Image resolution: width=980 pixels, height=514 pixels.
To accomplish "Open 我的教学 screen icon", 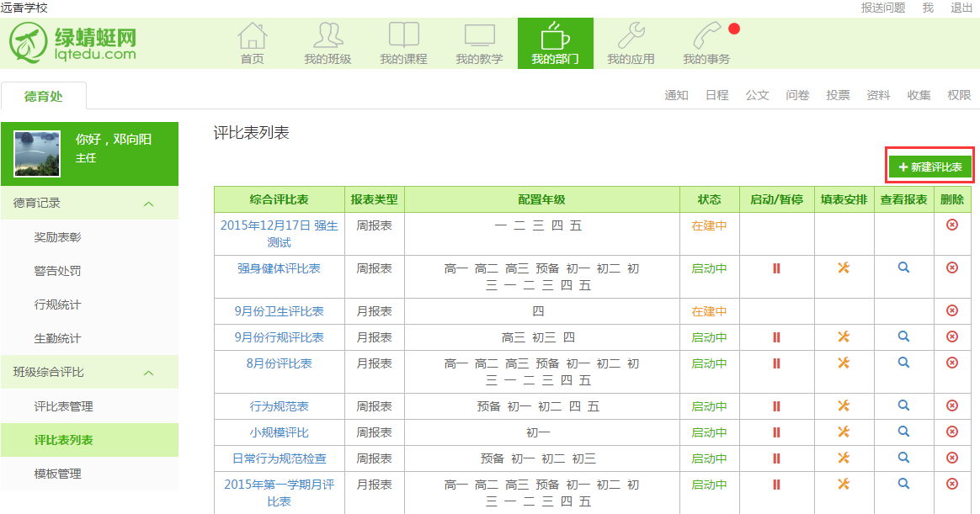I will pyautogui.click(x=479, y=37).
